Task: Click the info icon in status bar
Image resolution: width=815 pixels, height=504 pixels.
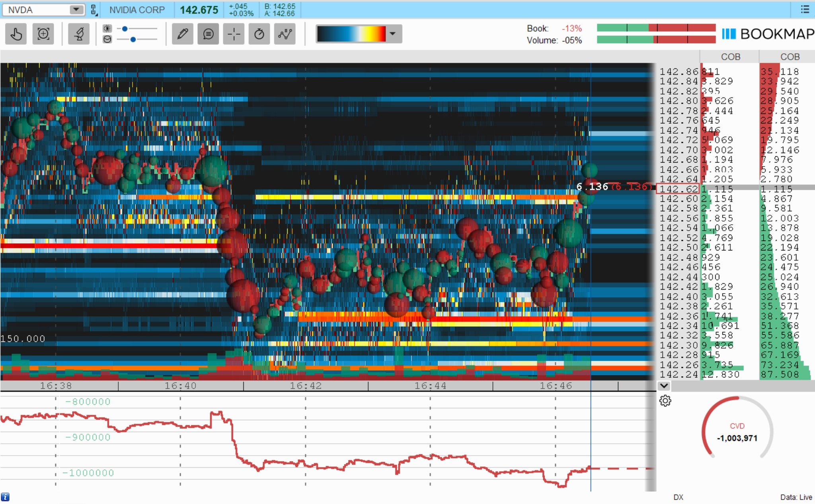Action: tap(5, 497)
